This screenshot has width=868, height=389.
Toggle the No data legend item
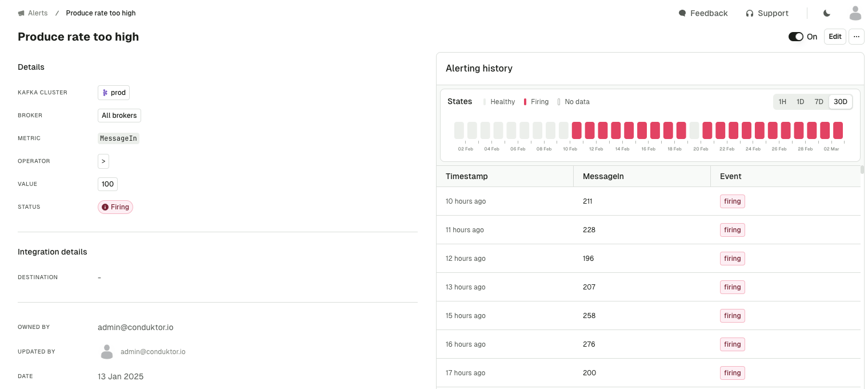[573, 102]
